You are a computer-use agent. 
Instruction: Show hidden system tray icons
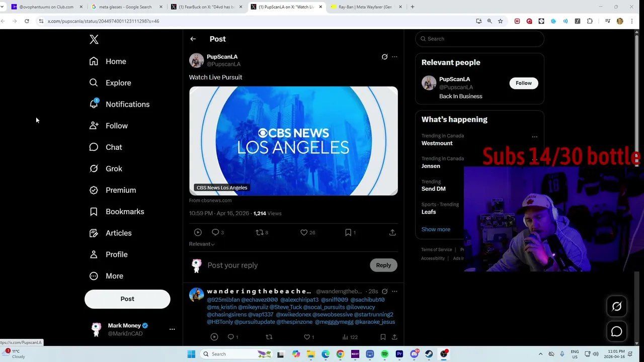[x=540, y=354]
